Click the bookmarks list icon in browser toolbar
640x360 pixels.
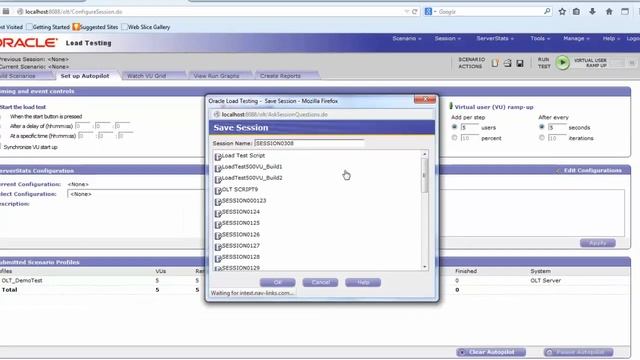(576, 11)
